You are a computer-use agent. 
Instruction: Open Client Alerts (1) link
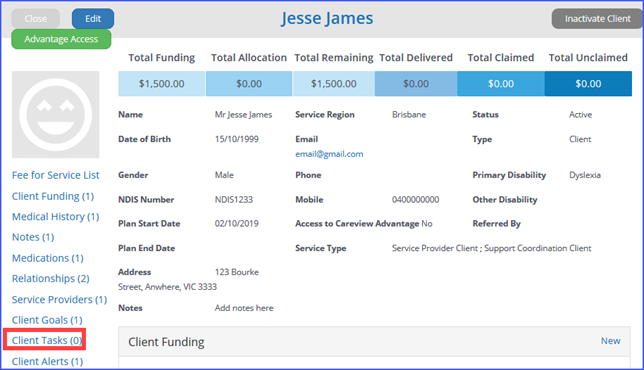(47, 361)
